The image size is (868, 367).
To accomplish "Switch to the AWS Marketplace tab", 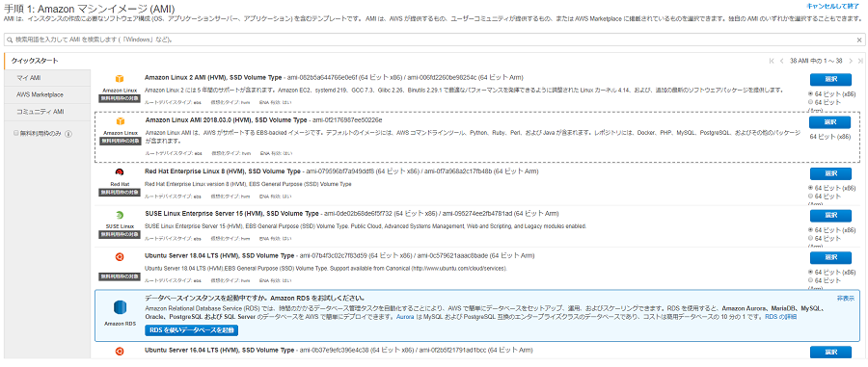I will click(47, 94).
